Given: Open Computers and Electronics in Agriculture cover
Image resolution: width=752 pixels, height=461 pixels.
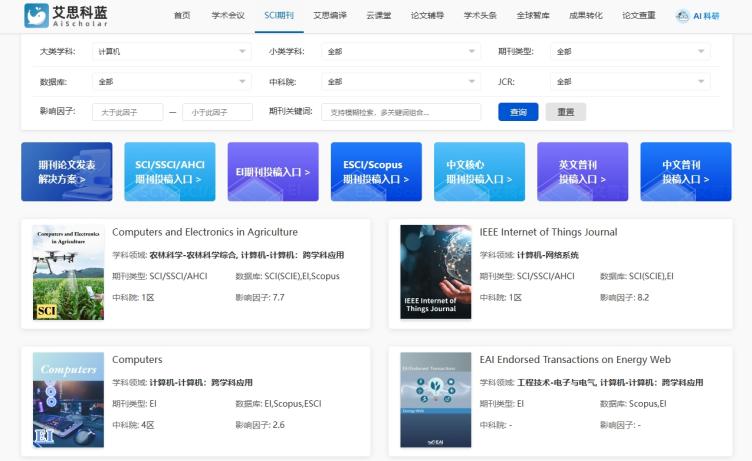Looking at the screenshot, I should 68,272.
